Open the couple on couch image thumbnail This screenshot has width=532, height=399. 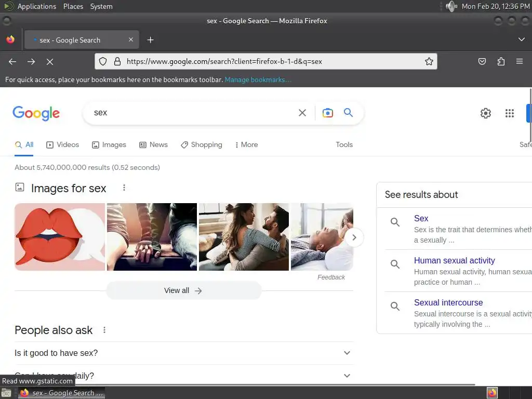(x=244, y=237)
